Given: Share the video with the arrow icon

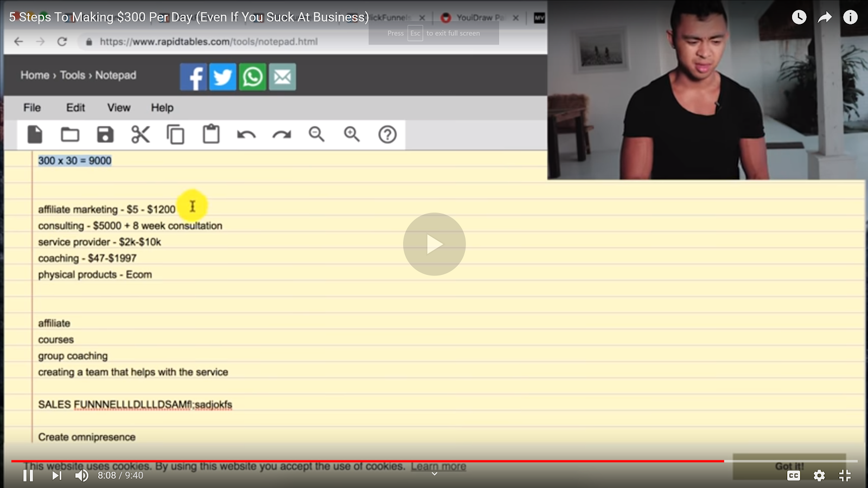Looking at the screenshot, I should tap(825, 17).
